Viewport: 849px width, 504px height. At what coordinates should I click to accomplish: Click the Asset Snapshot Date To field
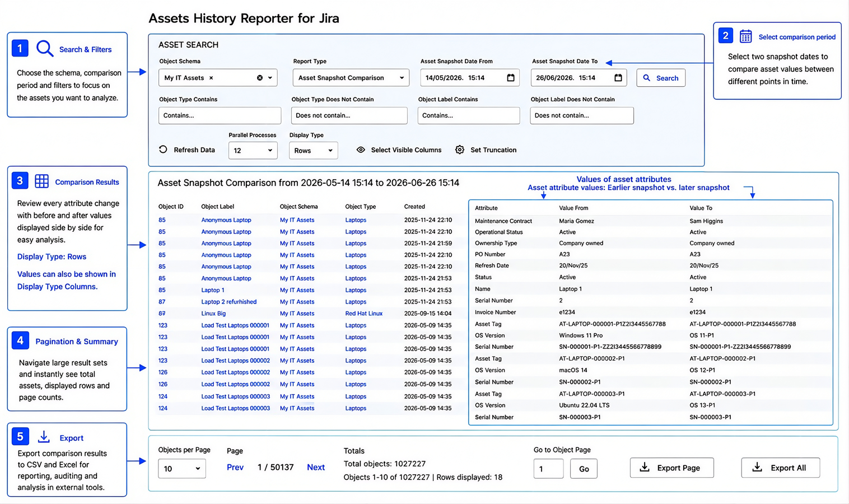[579, 78]
